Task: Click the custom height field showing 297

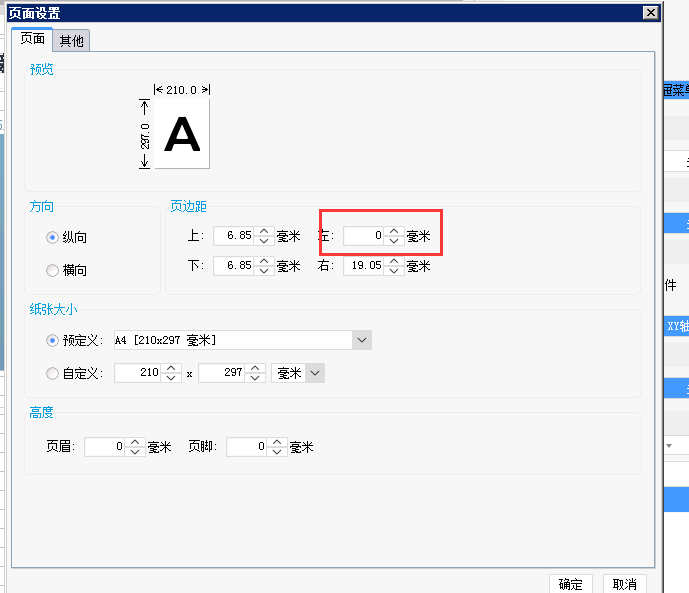Action: click(222, 373)
